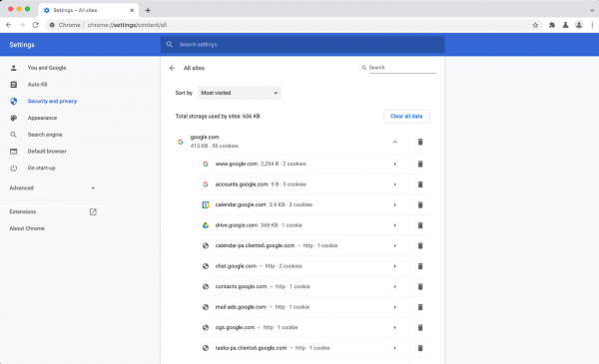Click browser back arrow

tap(9, 25)
